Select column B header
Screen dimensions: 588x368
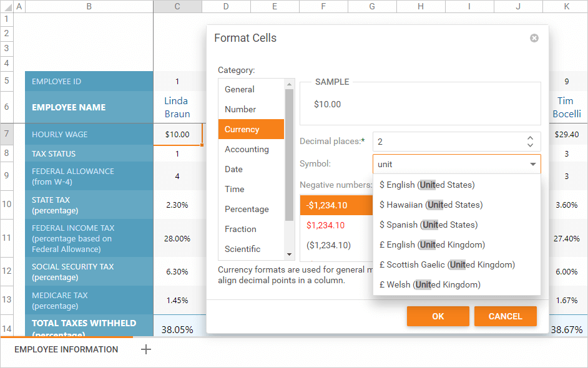point(89,6)
